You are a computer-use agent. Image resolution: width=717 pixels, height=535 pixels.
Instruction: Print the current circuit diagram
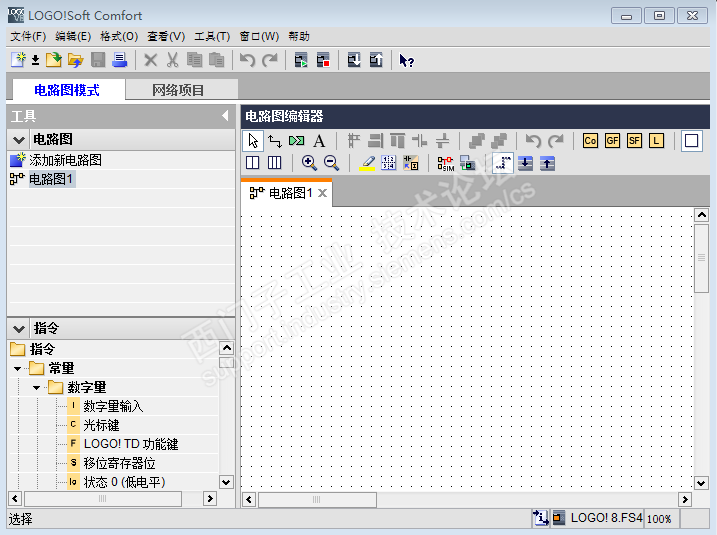pyautogui.click(x=119, y=60)
